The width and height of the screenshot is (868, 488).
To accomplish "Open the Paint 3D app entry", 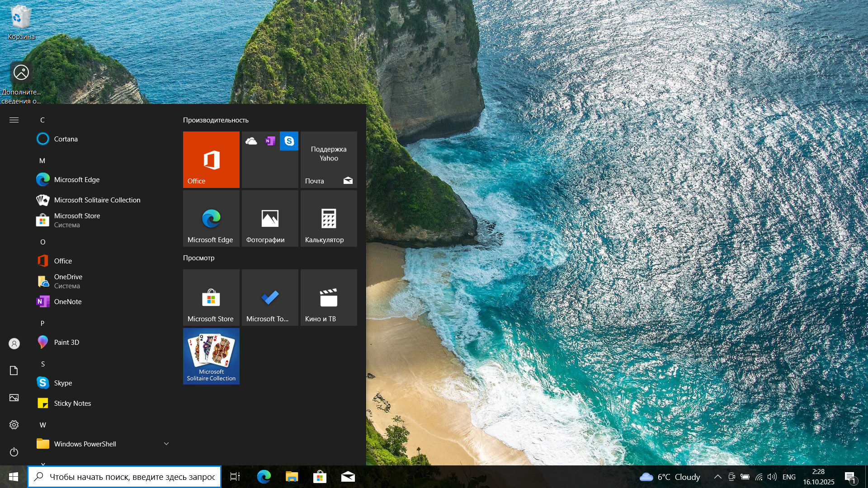I will (x=66, y=342).
